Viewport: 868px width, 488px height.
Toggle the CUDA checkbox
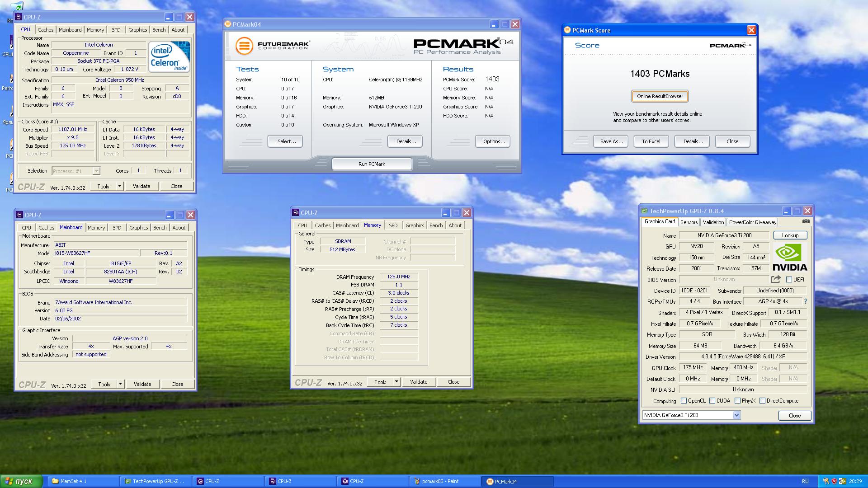click(712, 401)
